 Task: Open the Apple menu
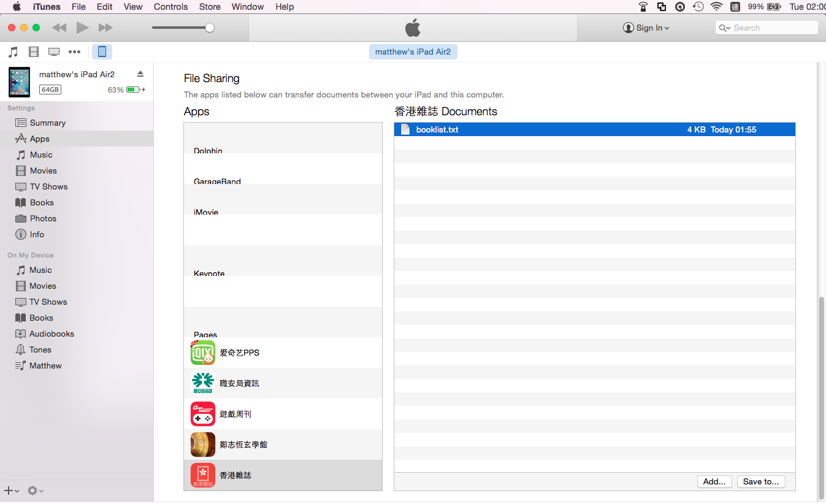(x=17, y=7)
